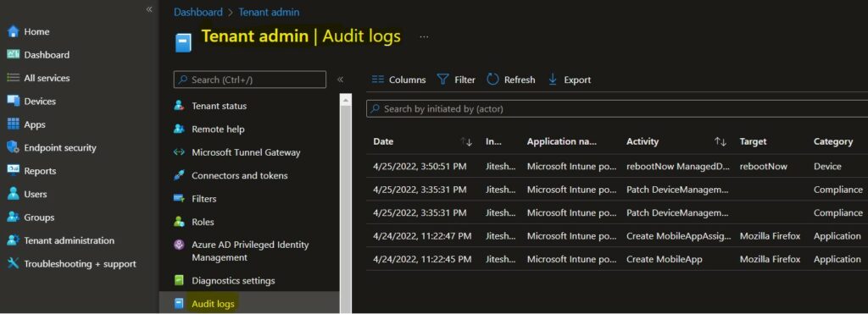Click the Dashboard icon in sidebar
868x314 pixels.
14,54
